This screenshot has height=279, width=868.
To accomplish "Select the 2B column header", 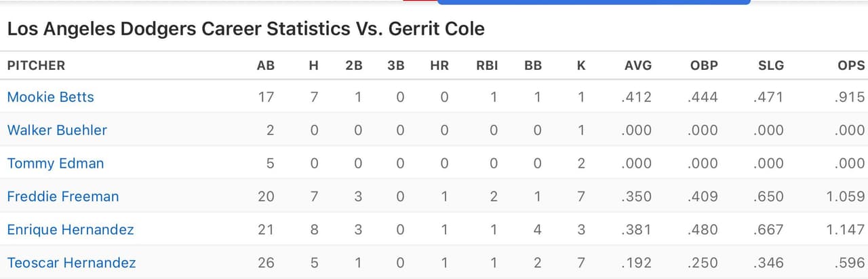I will pos(354,66).
